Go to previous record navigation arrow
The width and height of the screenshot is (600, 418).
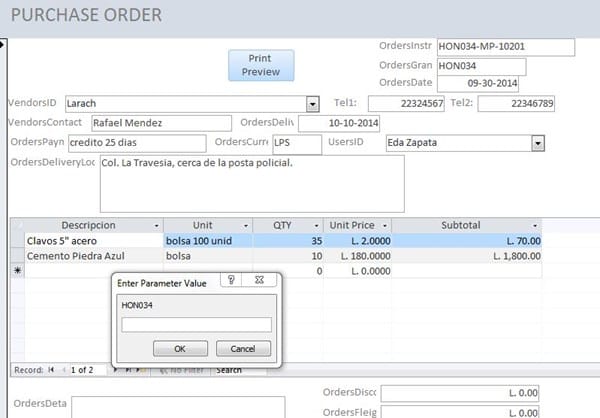click(64, 370)
